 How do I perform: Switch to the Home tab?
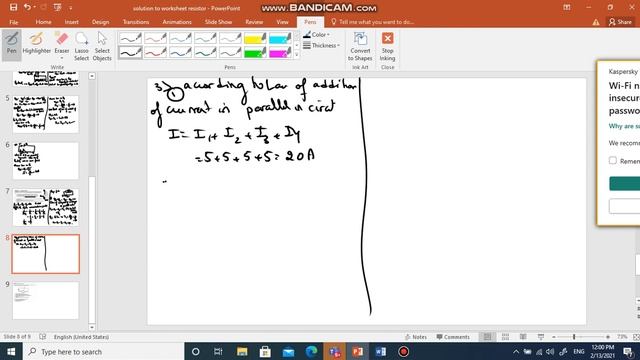coord(43,22)
